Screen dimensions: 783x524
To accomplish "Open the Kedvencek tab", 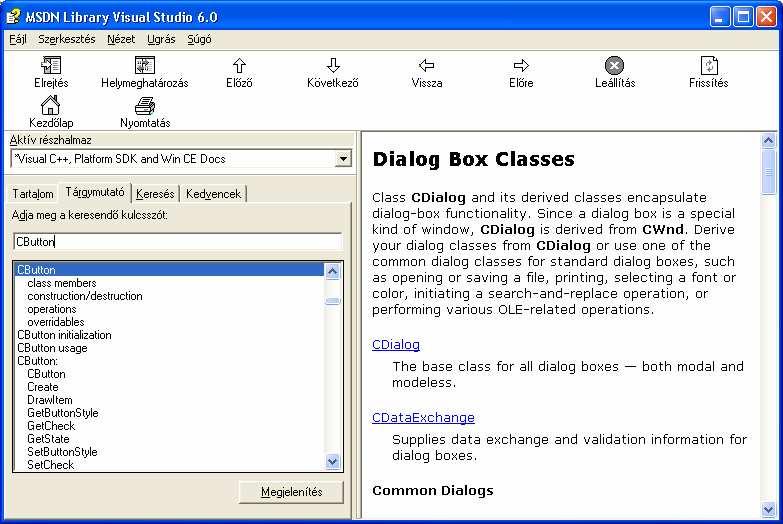I will coord(213,194).
